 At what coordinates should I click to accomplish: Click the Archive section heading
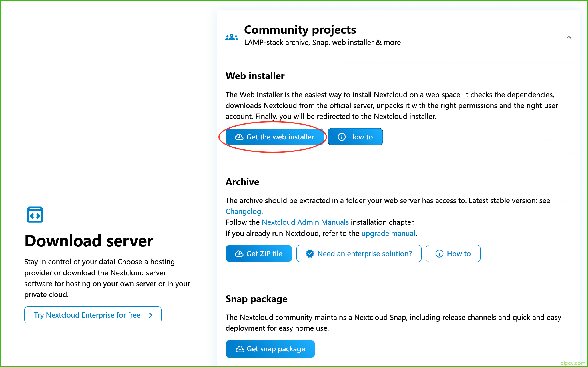(x=242, y=182)
